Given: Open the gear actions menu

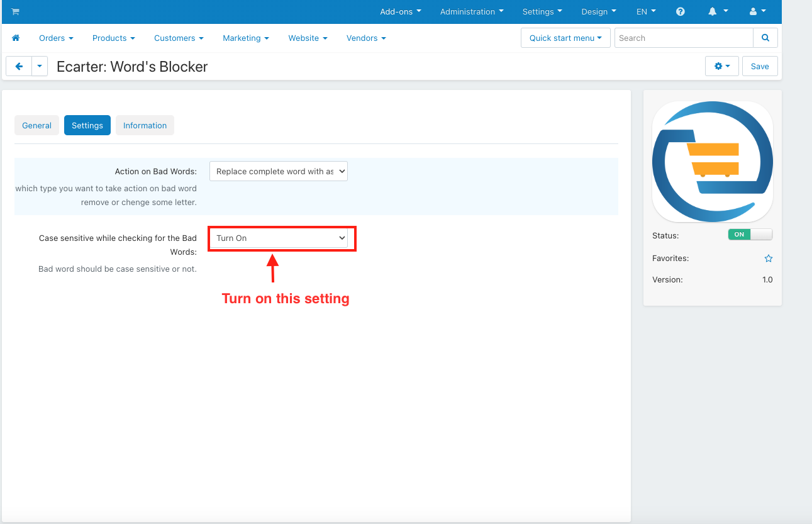Looking at the screenshot, I should click(x=722, y=66).
